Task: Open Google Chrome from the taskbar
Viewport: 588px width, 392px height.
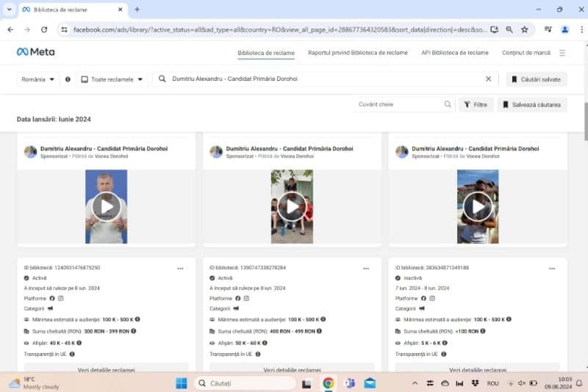Action: tap(328, 383)
